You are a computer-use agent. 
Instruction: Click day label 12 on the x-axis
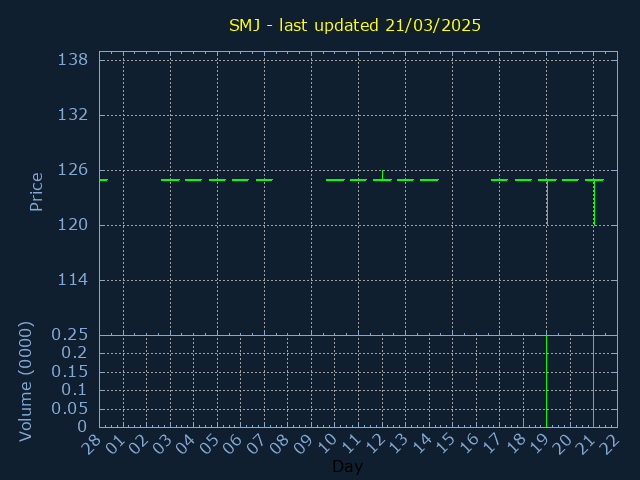(374, 443)
